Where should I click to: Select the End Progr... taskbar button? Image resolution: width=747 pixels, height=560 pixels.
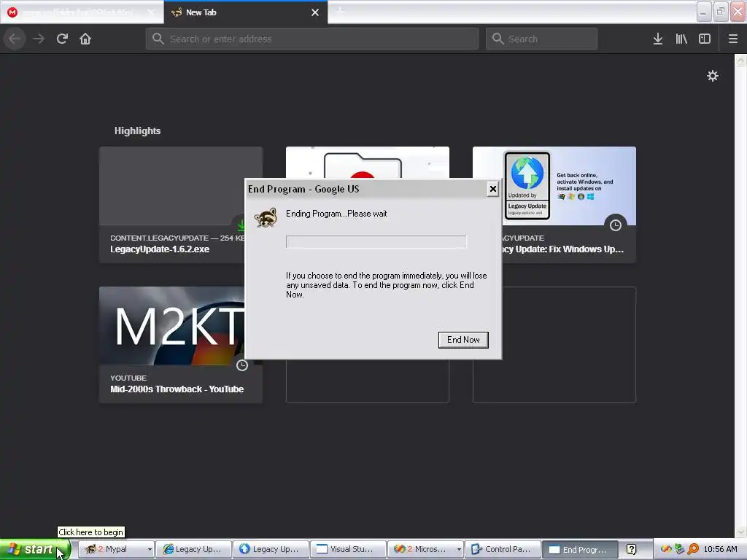pyautogui.click(x=580, y=550)
